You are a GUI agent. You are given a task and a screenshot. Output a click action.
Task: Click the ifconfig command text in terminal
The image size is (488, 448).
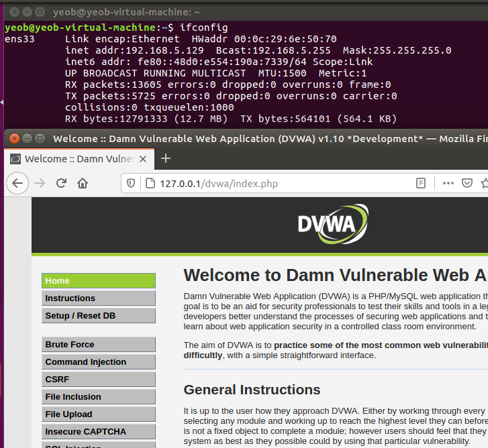[204, 27]
